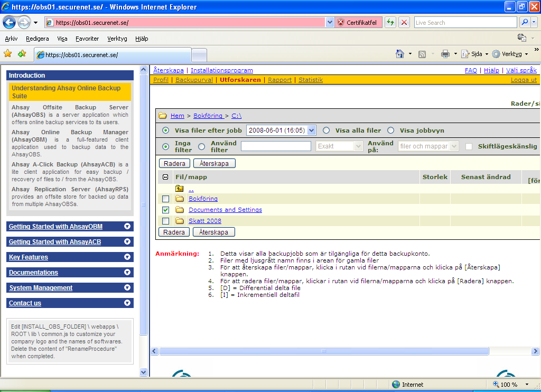
Task: Open the Favoriter menu
Action: [x=87, y=39]
